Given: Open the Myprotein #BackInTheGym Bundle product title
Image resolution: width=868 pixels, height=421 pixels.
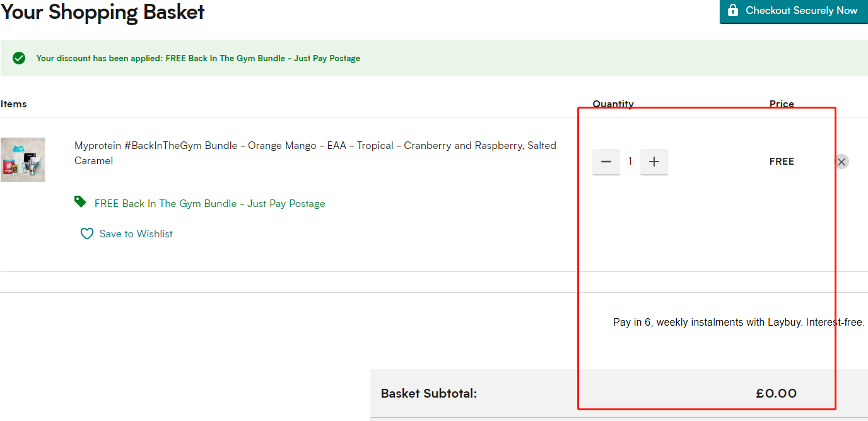Looking at the screenshot, I should coord(315,153).
